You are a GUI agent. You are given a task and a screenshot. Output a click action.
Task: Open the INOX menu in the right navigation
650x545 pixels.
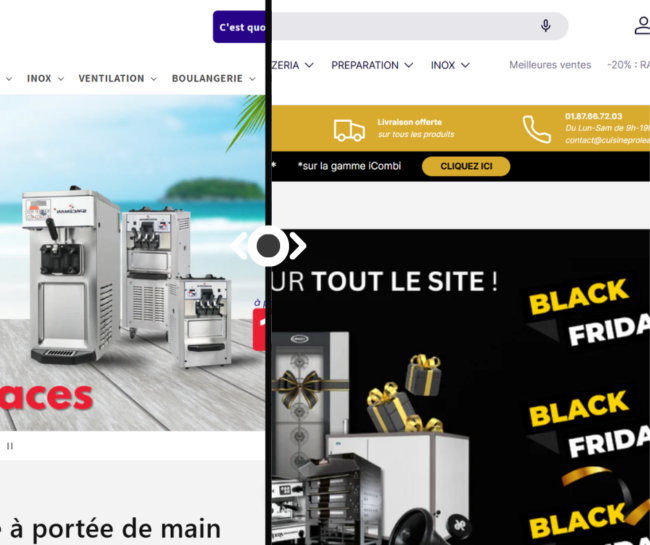pyautogui.click(x=450, y=65)
